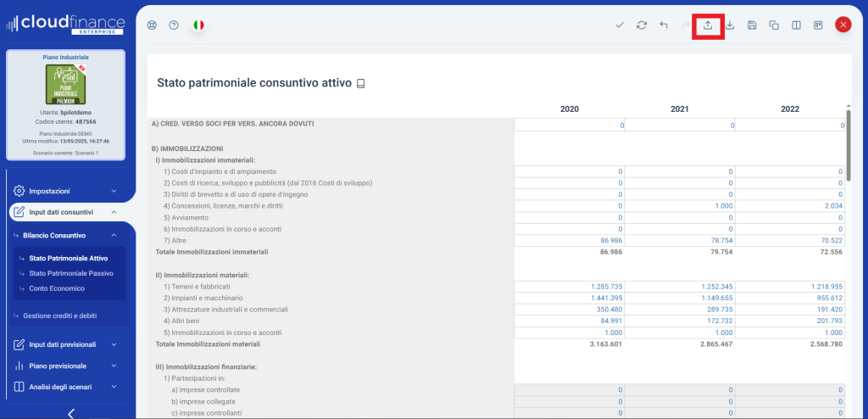Edit Cred. verso soci 2020 cell

coord(569,126)
